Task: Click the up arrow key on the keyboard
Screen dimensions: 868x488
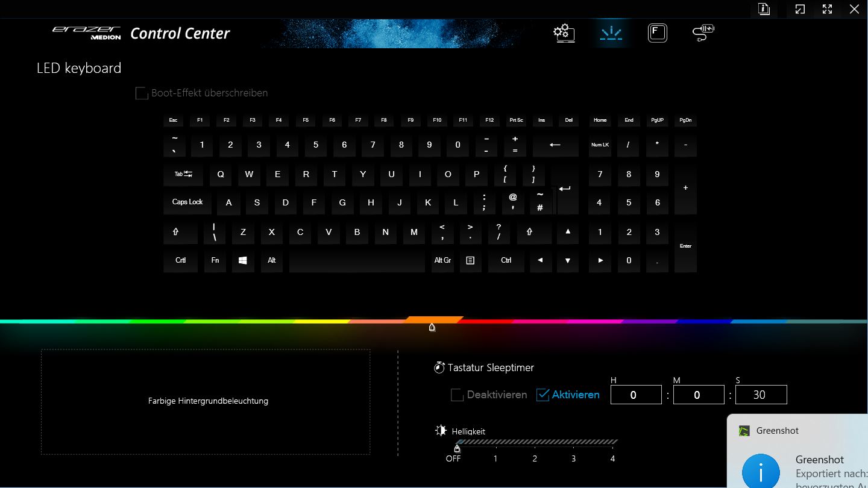Action: click(567, 231)
